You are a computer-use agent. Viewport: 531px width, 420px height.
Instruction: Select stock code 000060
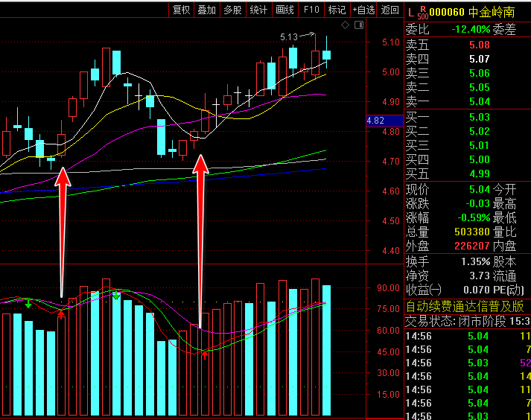coord(447,12)
